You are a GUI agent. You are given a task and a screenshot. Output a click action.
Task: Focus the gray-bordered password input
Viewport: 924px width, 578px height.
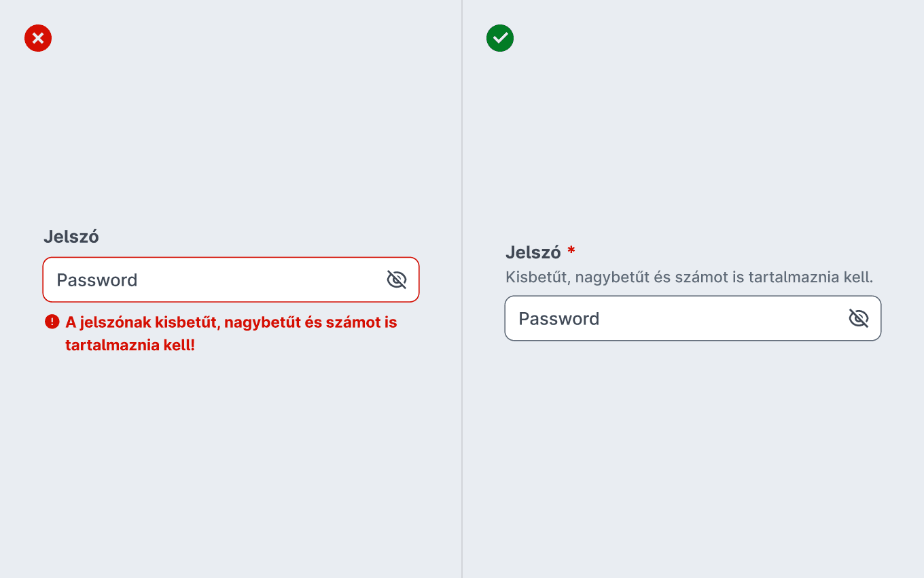[693, 318]
